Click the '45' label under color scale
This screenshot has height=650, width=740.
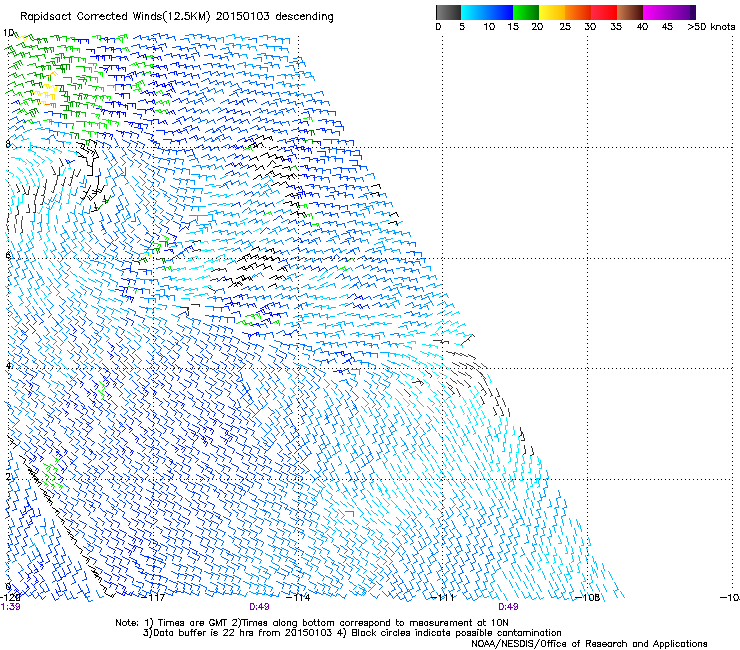667,27
